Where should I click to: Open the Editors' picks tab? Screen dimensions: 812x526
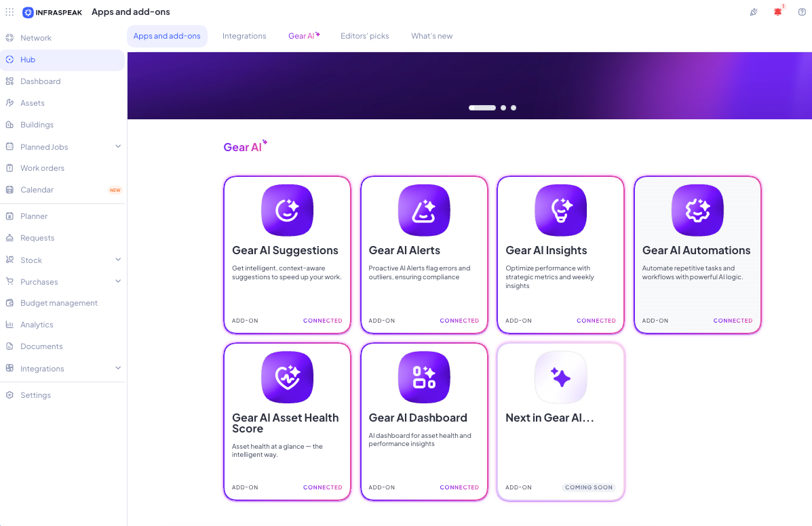point(364,36)
